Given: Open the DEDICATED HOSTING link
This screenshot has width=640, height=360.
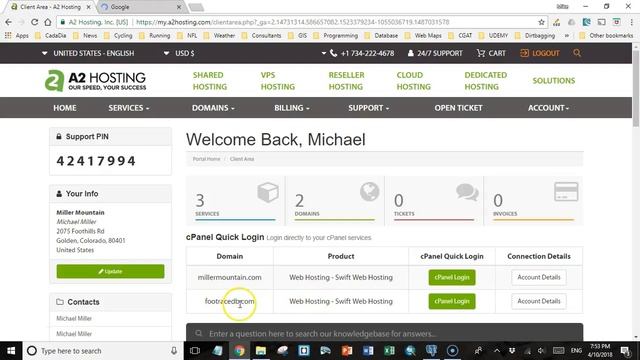Looking at the screenshot, I should click(x=485, y=80).
